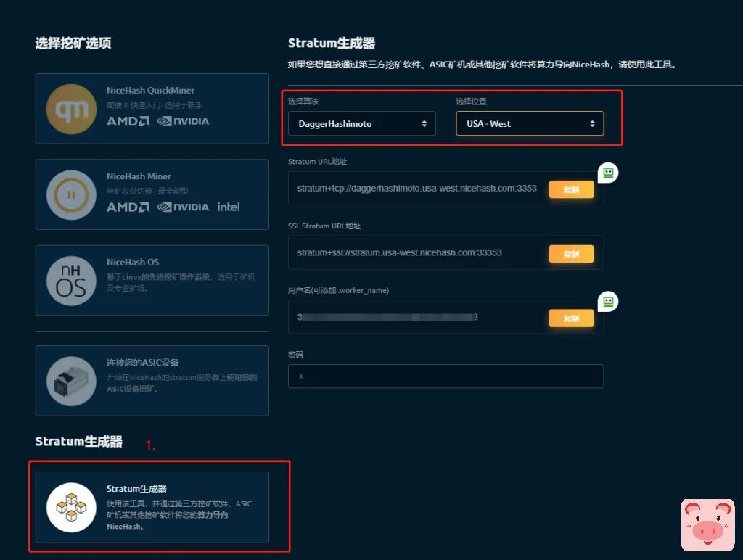Click the stratum+ssl usa-west URL text
The image size is (743, 560).
tap(399, 253)
